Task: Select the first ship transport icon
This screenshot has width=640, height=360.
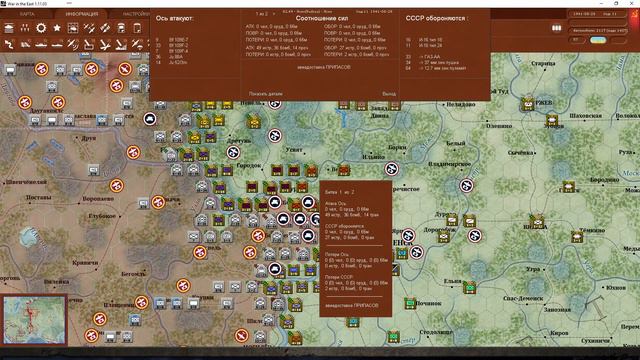Action: click(41, 44)
